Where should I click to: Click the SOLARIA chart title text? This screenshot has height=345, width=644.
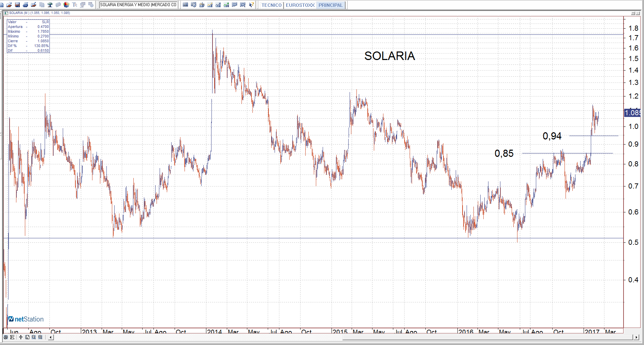pos(390,56)
